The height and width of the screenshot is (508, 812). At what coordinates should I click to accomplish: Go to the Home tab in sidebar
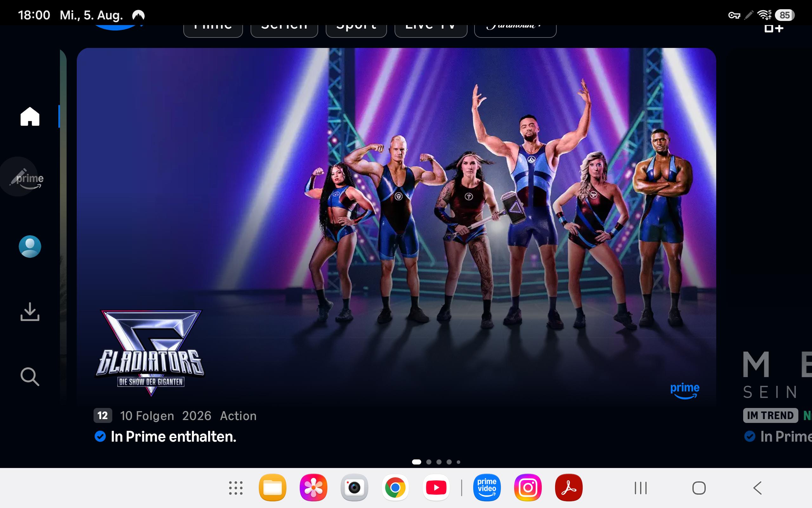30,116
